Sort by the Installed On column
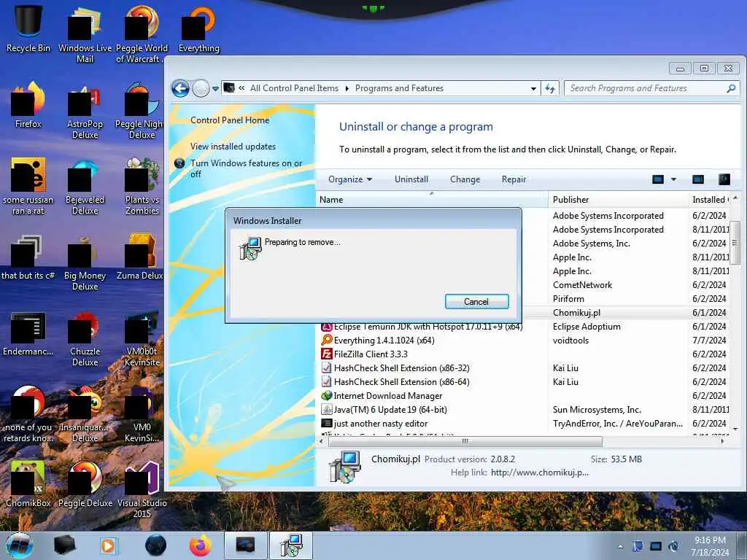 709,200
